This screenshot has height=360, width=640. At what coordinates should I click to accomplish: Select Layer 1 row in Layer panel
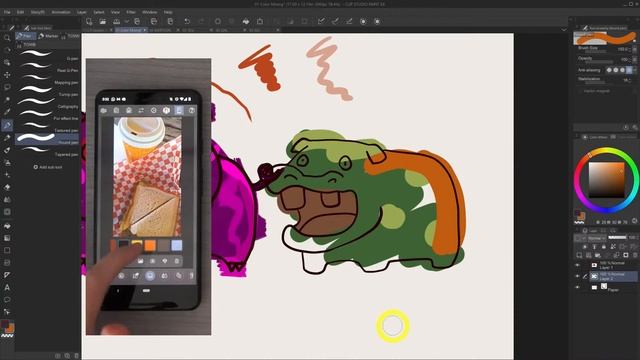click(613, 265)
